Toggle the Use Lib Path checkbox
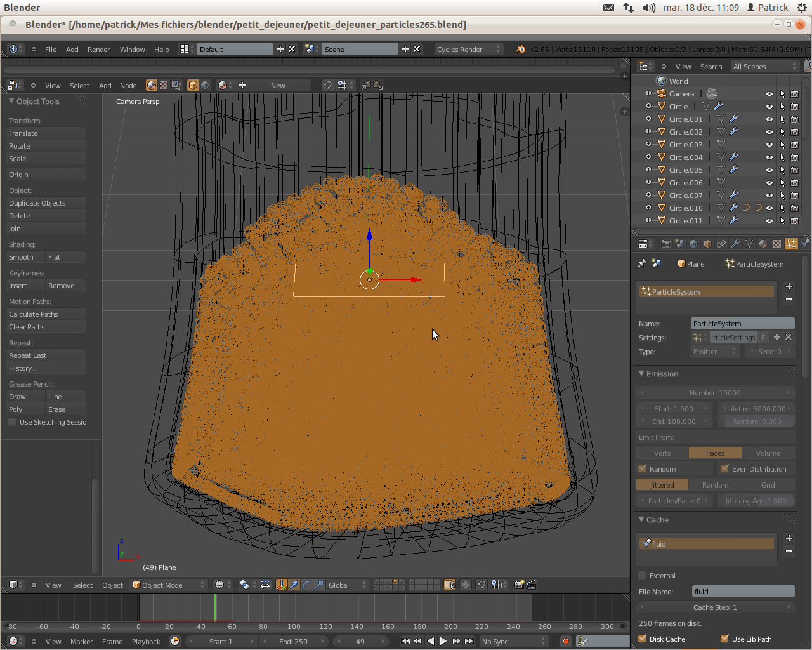 click(x=724, y=639)
